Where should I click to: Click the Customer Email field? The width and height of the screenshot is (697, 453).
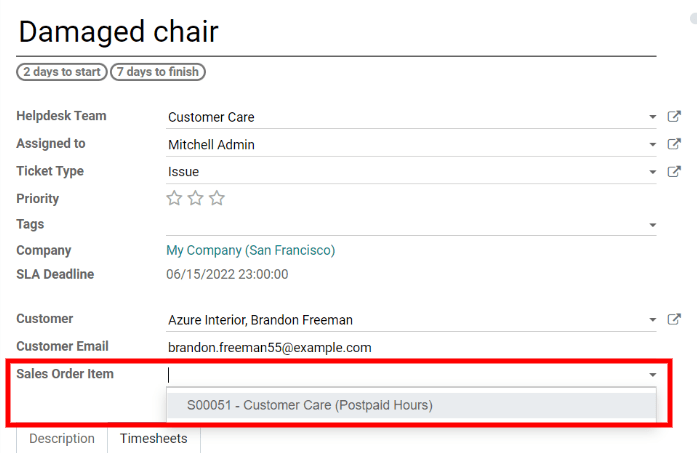pos(400,347)
